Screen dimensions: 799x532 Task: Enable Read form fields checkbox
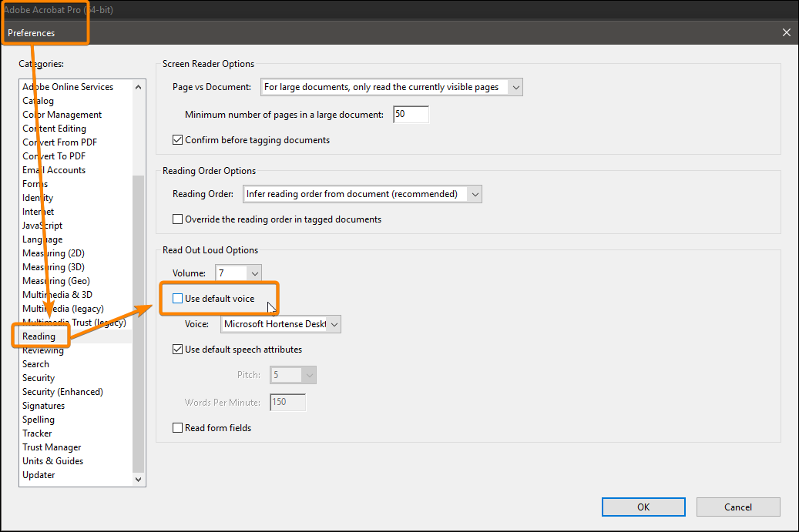179,428
